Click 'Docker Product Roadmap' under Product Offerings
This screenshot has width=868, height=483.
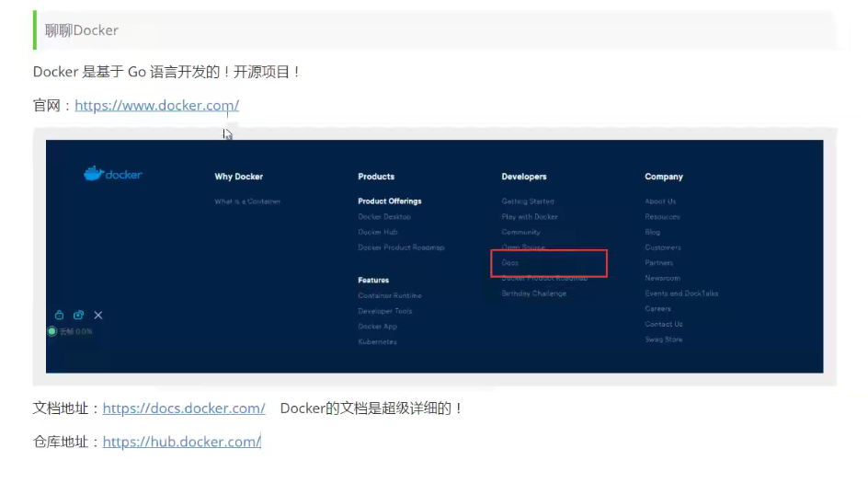[401, 247]
